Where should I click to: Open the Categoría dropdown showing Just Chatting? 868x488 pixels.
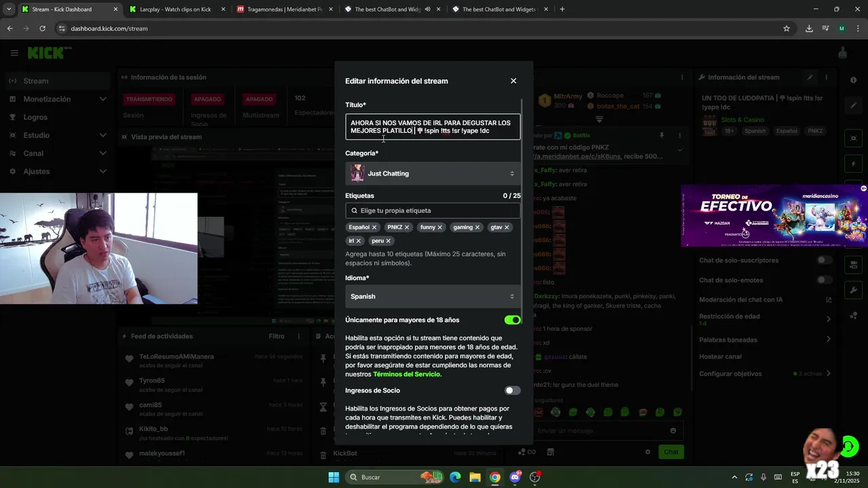pos(433,174)
